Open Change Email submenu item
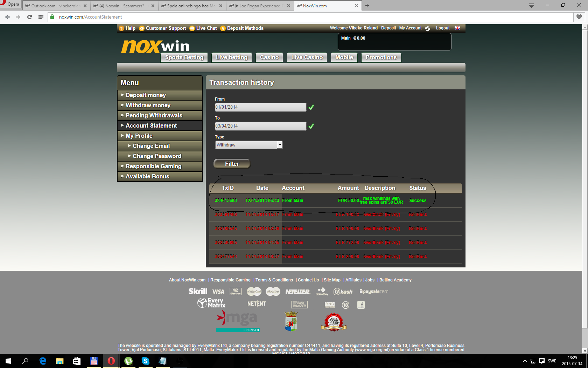The image size is (588, 368). coord(160,146)
